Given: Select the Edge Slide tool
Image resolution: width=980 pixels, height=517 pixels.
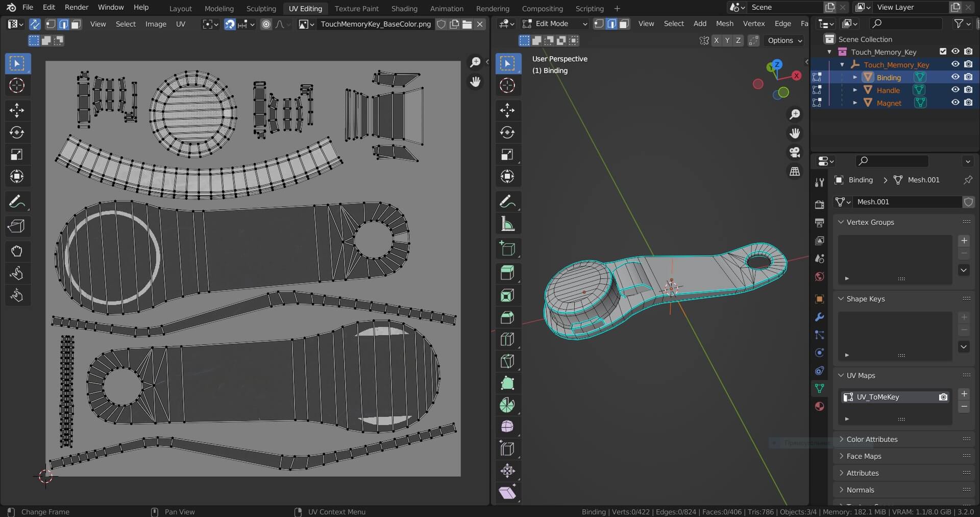Looking at the screenshot, I should 507,449.
